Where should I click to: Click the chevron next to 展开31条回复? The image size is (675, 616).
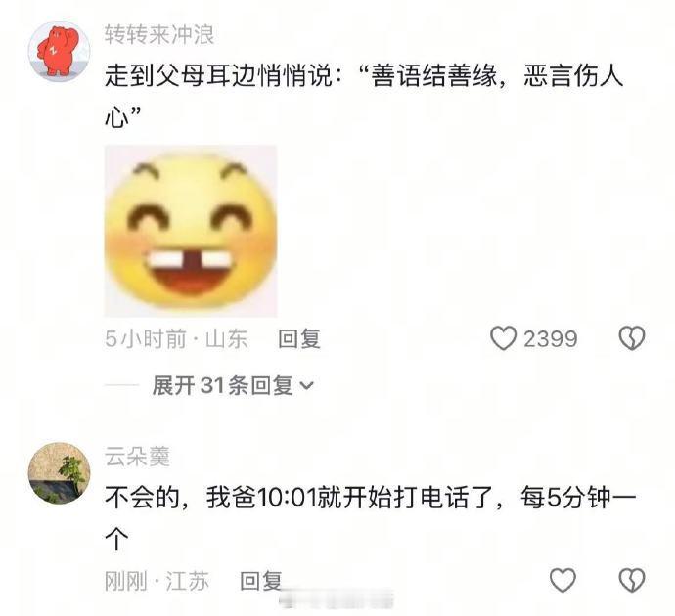(x=306, y=386)
